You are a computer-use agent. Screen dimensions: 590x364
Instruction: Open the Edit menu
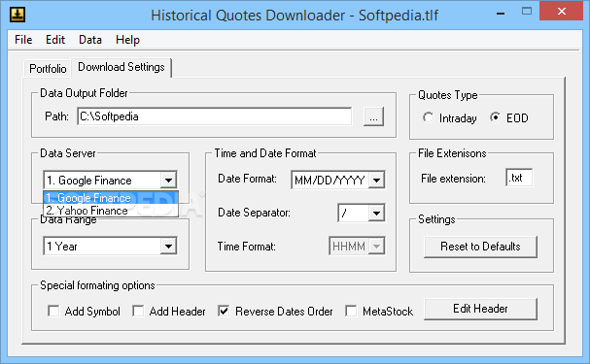[55, 40]
